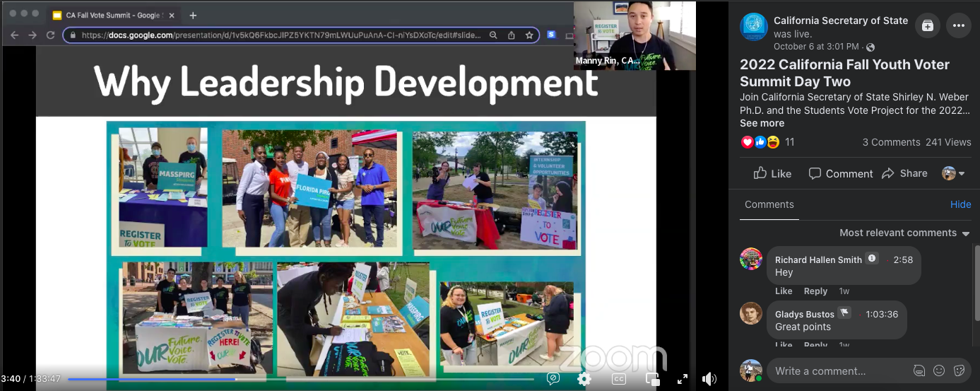Mute the video volume

(x=709, y=379)
